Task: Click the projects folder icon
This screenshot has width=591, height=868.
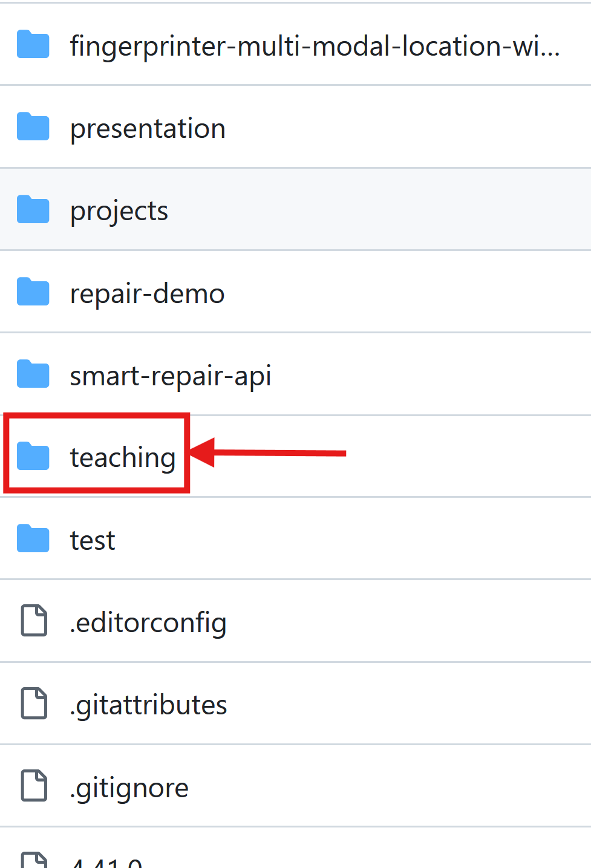Action: (x=33, y=210)
